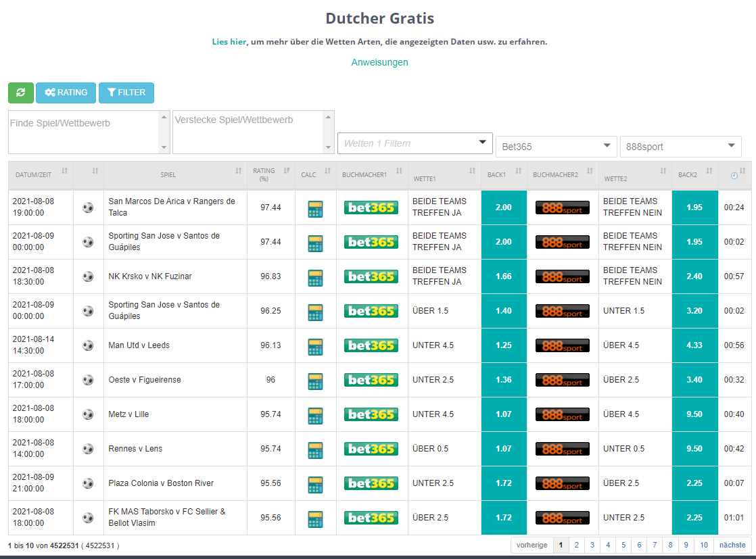
Task: Click the clock icon column header
Action: (734, 176)
